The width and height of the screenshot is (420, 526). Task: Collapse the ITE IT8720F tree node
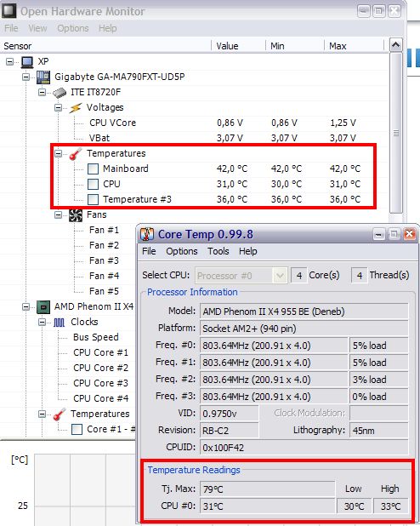(x=43, y=92)
